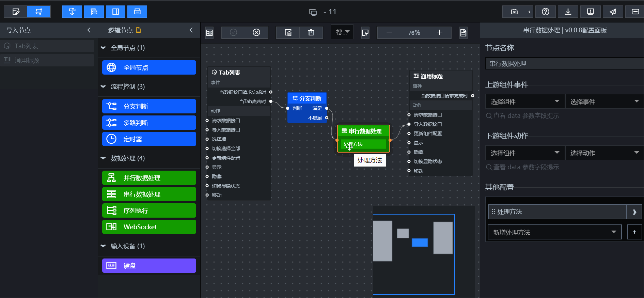Image resolution: width=644 pixels, height=298 pixels.
Task: Edit the 节点名称 input field
Action: pos(564,64)
